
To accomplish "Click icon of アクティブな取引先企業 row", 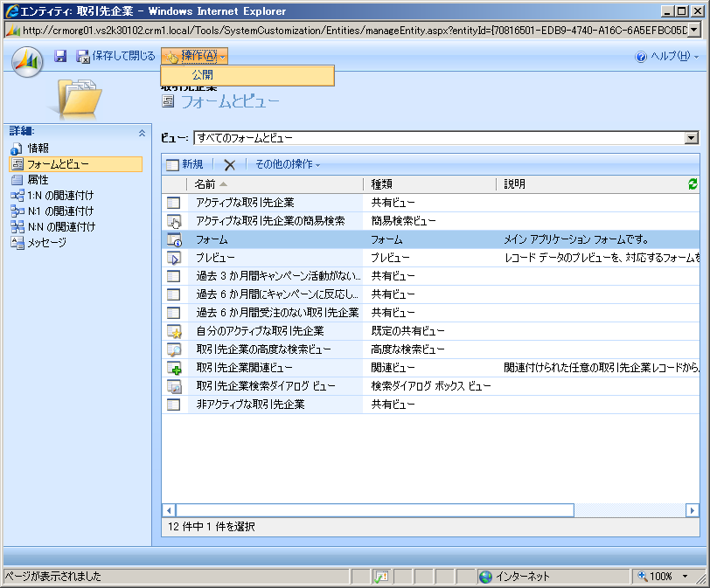I will pyautogui.click(x=173, y=203).
